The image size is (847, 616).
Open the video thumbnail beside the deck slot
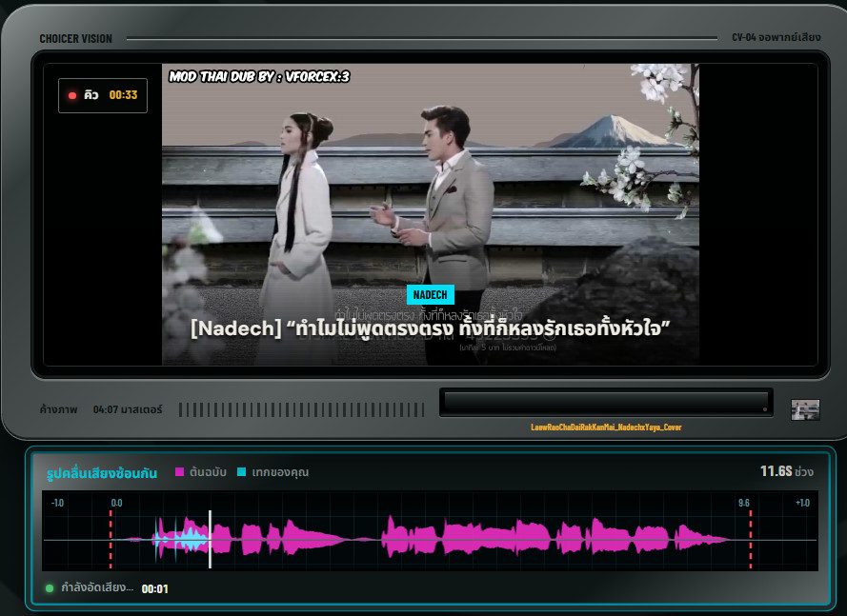click(805, 409)
